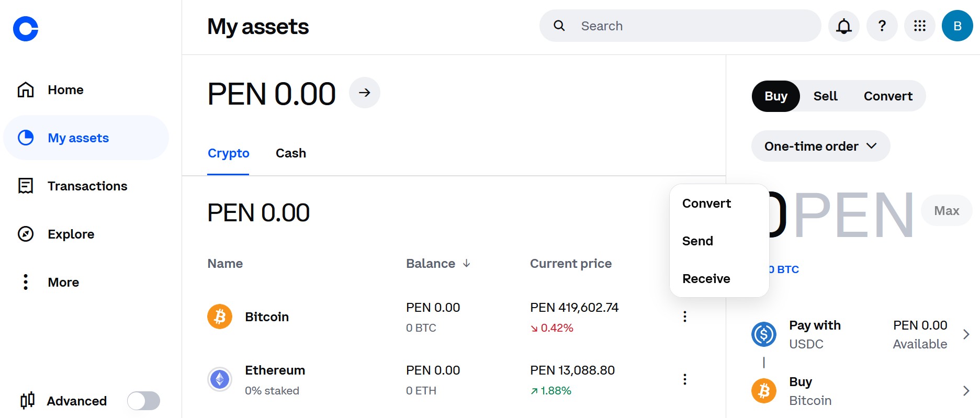This screenshot has height=418, width=980.
Task: Click the Coinbase logo icon
Action: pyautogui.click(x=26, y=28)
